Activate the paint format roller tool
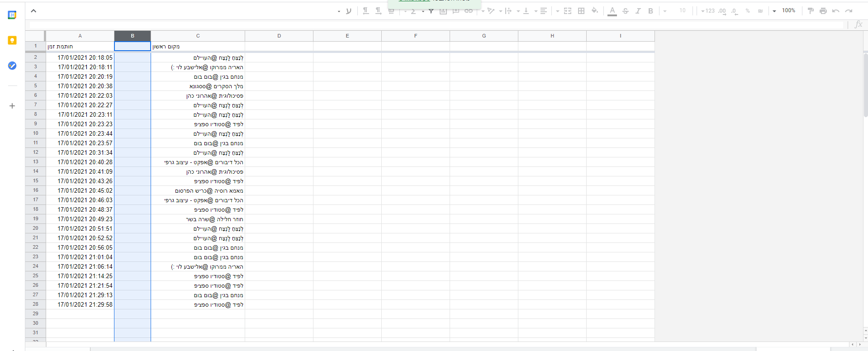868x351 pixels. tap(811, 11)
